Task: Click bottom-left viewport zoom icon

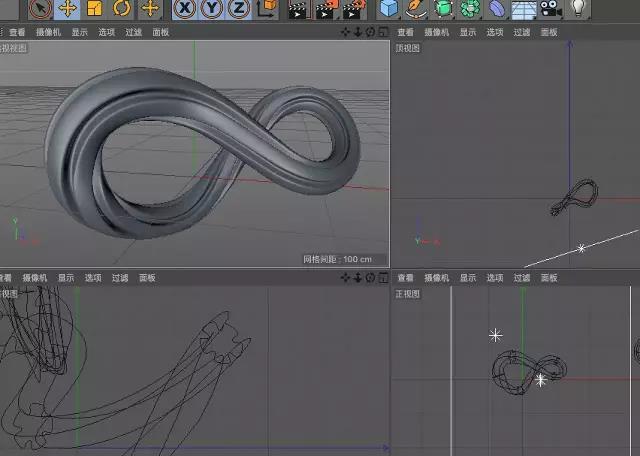Action: pos(358,278)
